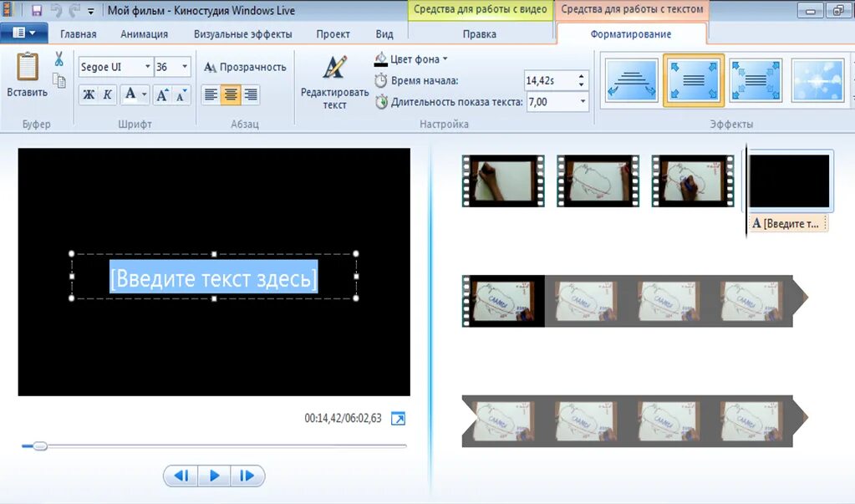
Task: Select the black title clip thumbnail
Action: 790,181
